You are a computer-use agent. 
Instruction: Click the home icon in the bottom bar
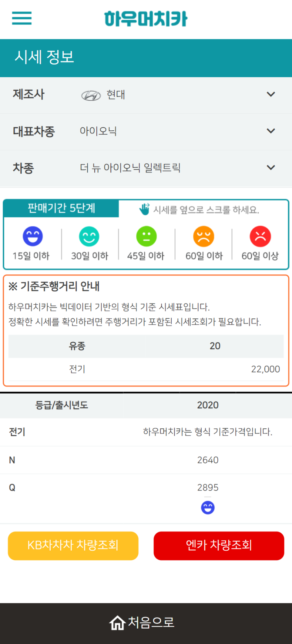coord(117,623)
